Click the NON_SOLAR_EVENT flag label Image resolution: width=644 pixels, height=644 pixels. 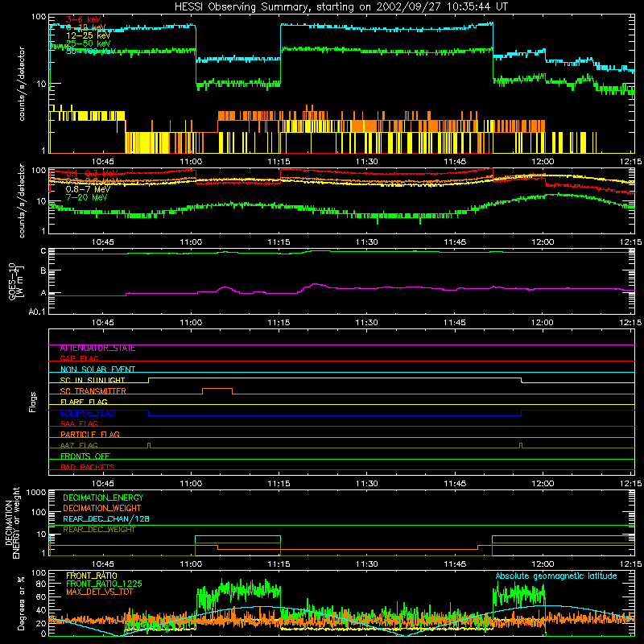(x=97, y=369)
